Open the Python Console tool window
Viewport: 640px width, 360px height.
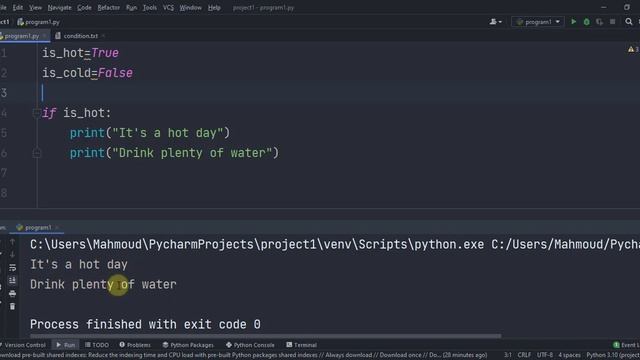pyautogui.click(x=250, y=345)
